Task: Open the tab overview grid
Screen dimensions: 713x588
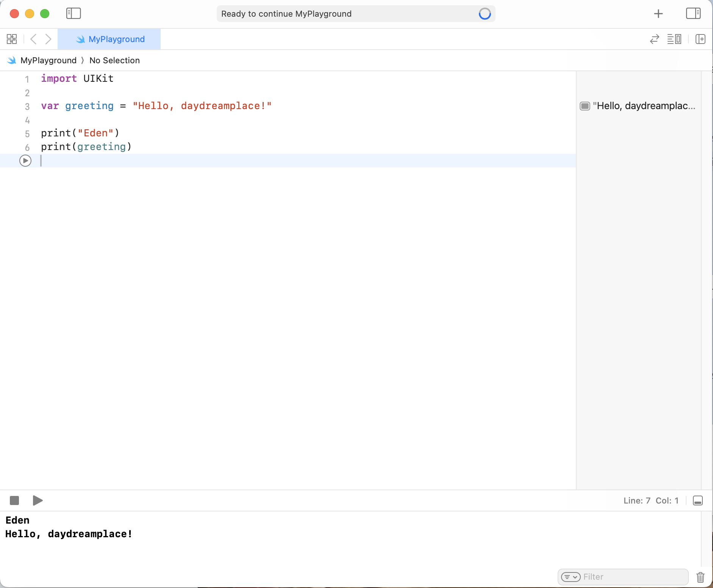Action: (11, 39)
